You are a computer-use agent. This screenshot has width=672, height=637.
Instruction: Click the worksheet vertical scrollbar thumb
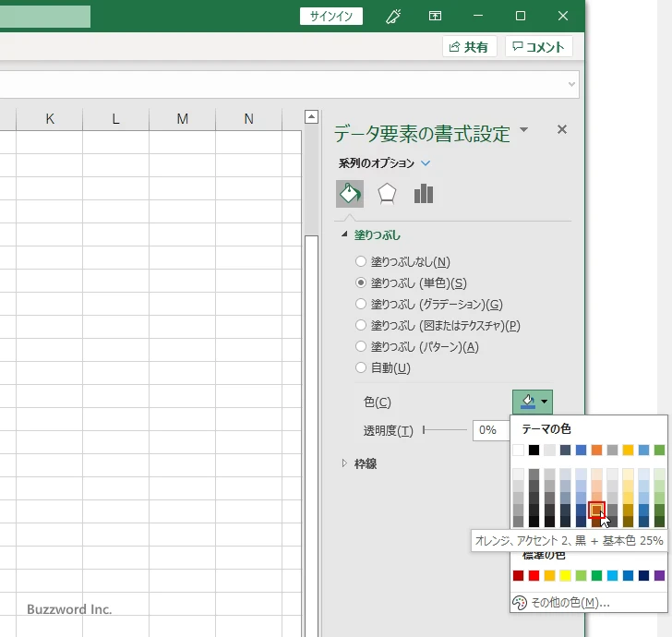point(312,435)
